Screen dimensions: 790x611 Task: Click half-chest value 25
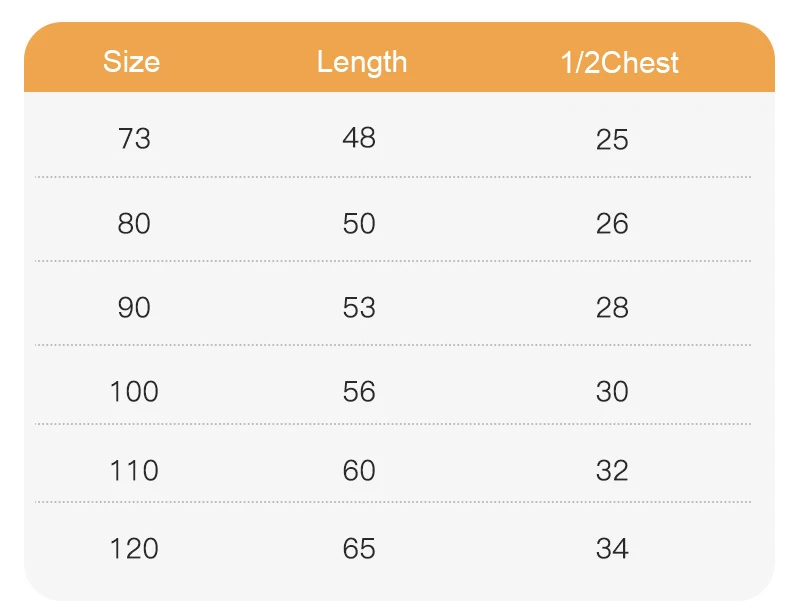point(612,139)
